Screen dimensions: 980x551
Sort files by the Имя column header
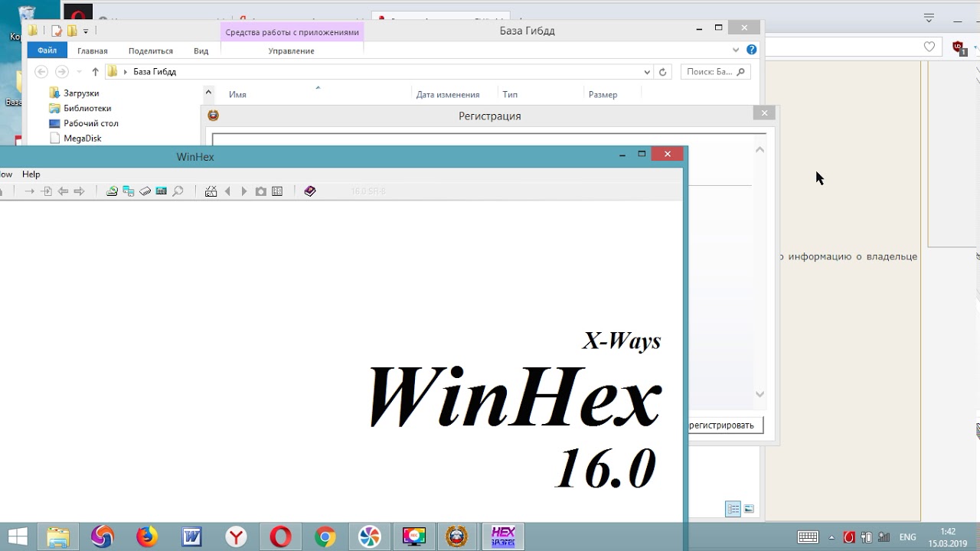pos(237,95)
